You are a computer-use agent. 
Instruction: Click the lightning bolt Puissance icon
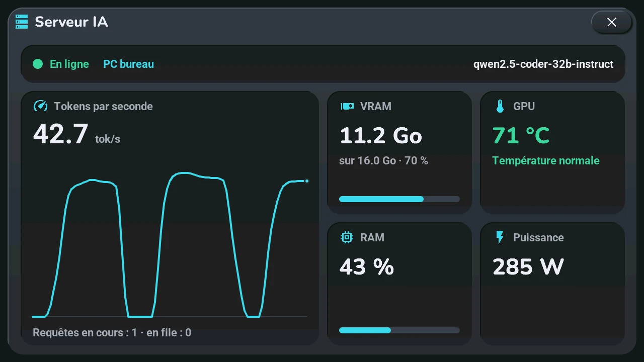coord(500,237)
